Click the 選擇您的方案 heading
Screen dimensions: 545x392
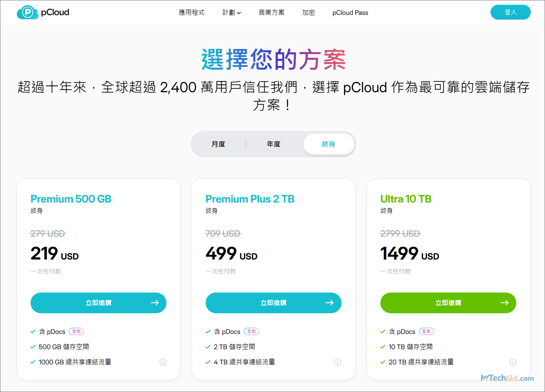click(273, 60)
